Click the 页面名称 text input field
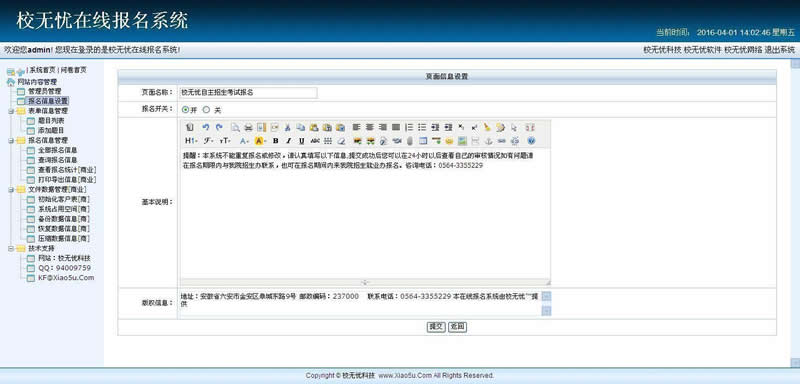The image size is (800, 384). point(248,93)
